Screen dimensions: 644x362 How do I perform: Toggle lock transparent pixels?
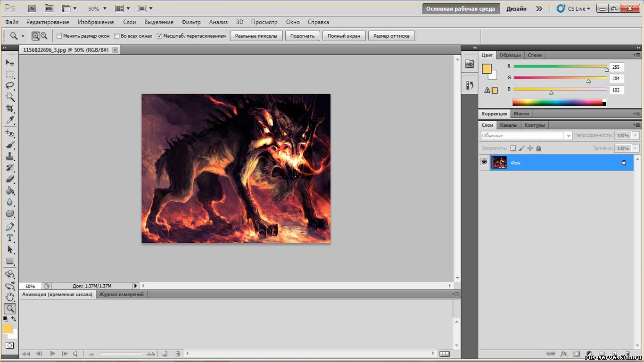(x=513, y=148)
